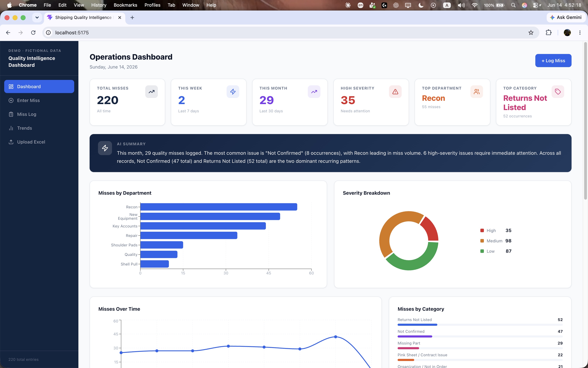Open Enter Miss in the sidebar
Screen dimensions: 588x368
[39, 100]
